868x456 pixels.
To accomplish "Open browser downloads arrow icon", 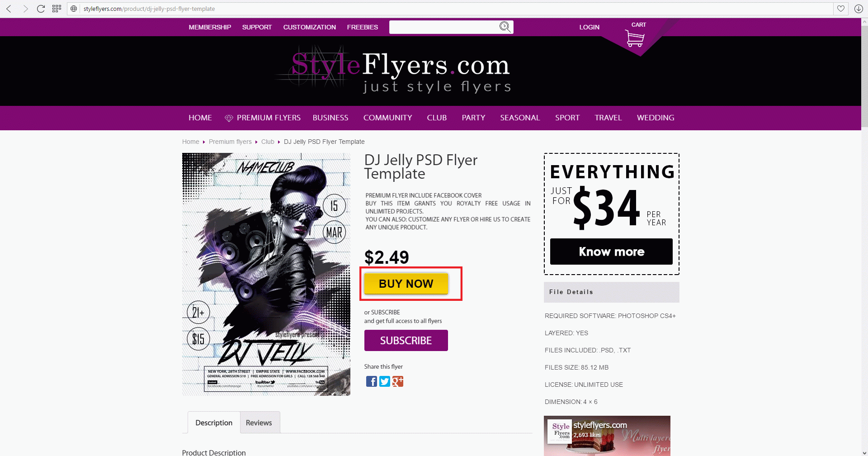I will click(x=859, y=9).
